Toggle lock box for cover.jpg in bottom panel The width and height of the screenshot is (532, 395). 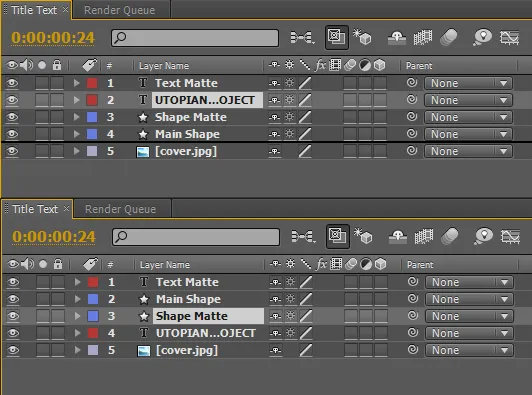[58, 350]
